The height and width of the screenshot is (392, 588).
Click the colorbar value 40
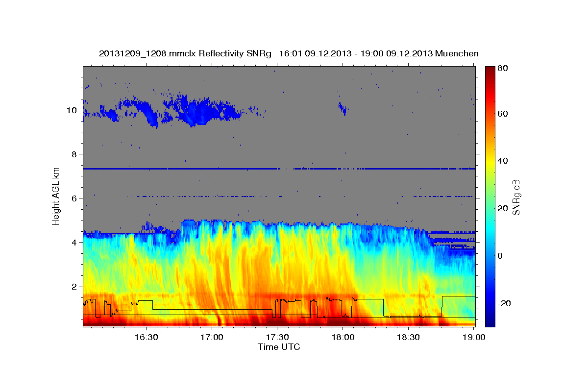pyautogui.click(x=503, y=161)
